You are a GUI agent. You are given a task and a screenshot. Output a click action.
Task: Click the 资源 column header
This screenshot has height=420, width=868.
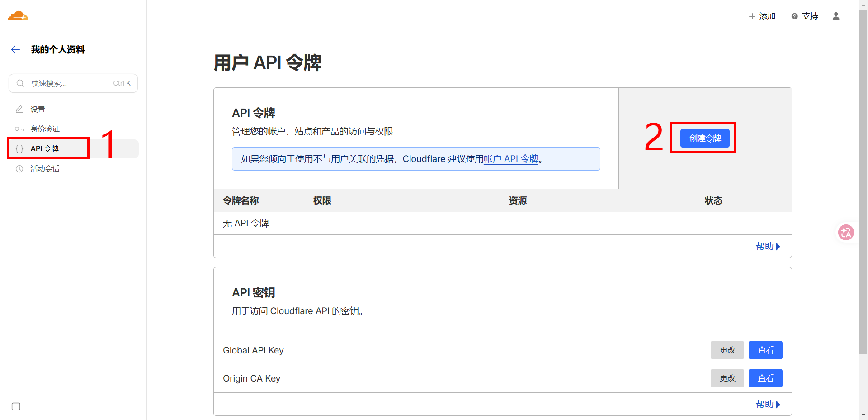pos(518,200)
